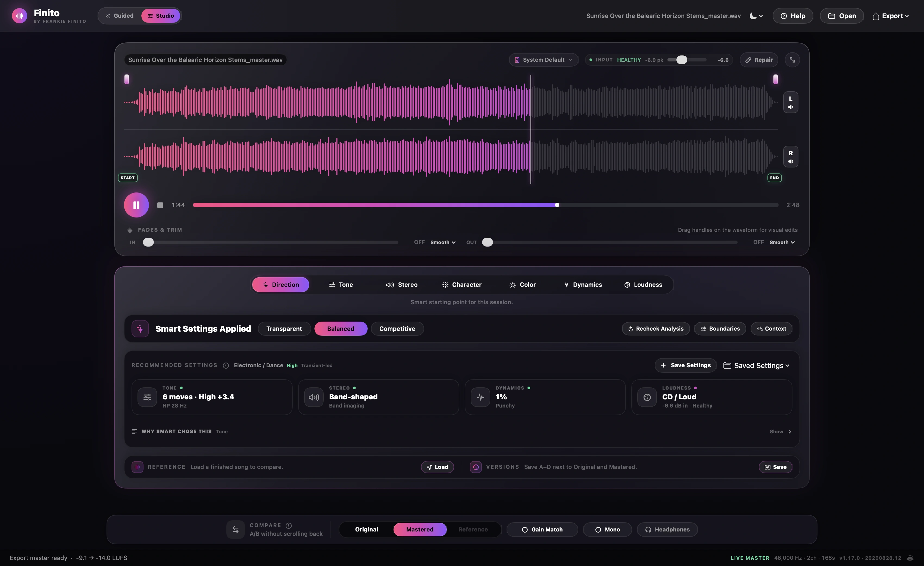The height and width of the screenshot is (566, 924).
Task: Toggle Gain Match
Action: click(542, 530)
